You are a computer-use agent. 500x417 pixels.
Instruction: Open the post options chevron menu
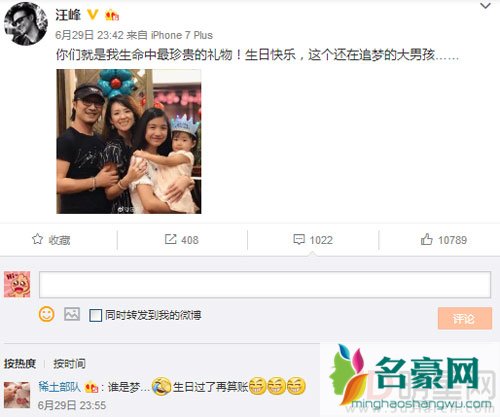point(485,6)
